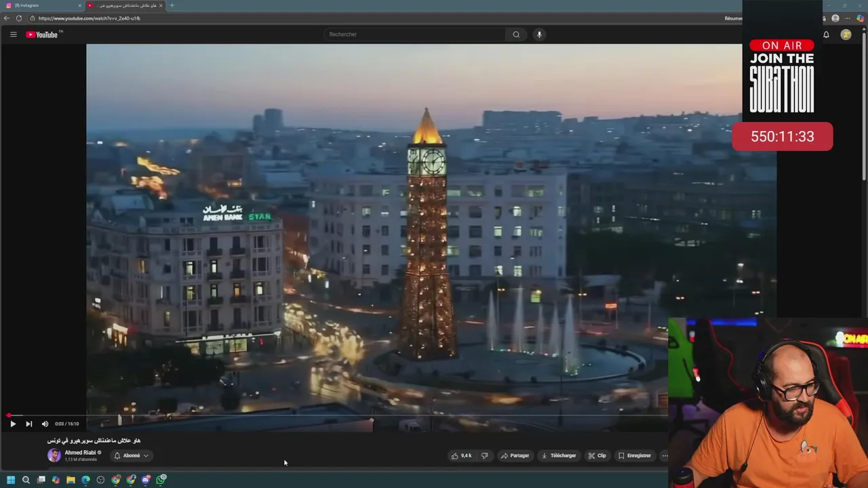
Task: Close the YouTube browser tab
Action: [x=161, y=5]
